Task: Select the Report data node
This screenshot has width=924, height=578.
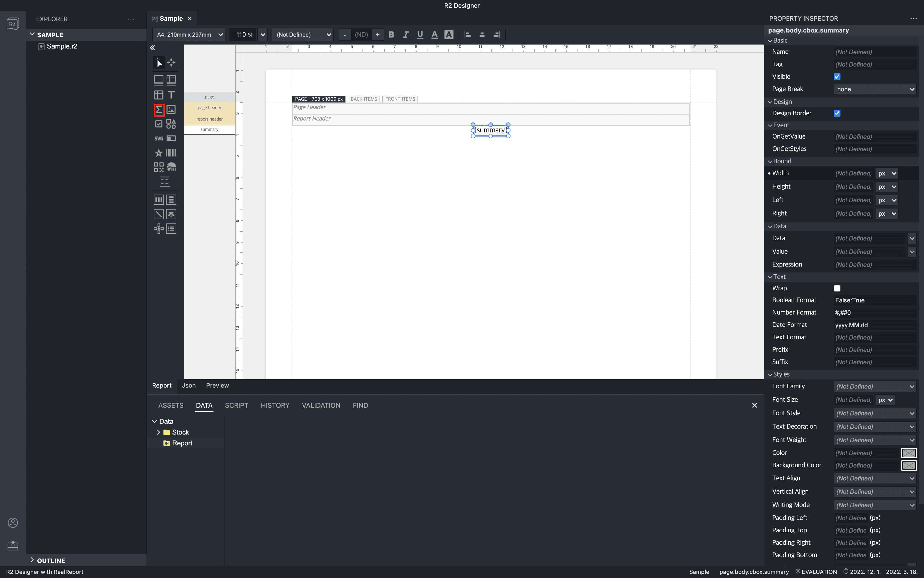Action: coord(182,443)
